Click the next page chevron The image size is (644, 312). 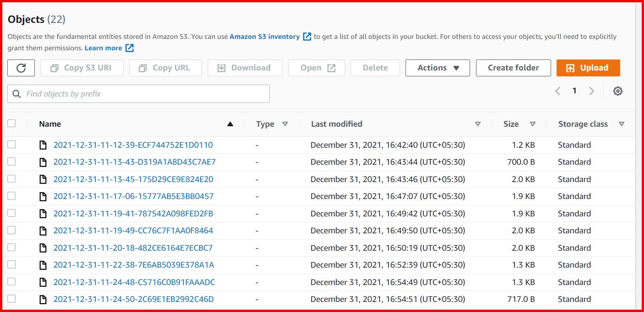pyautogui.click(x=592, y=91)
